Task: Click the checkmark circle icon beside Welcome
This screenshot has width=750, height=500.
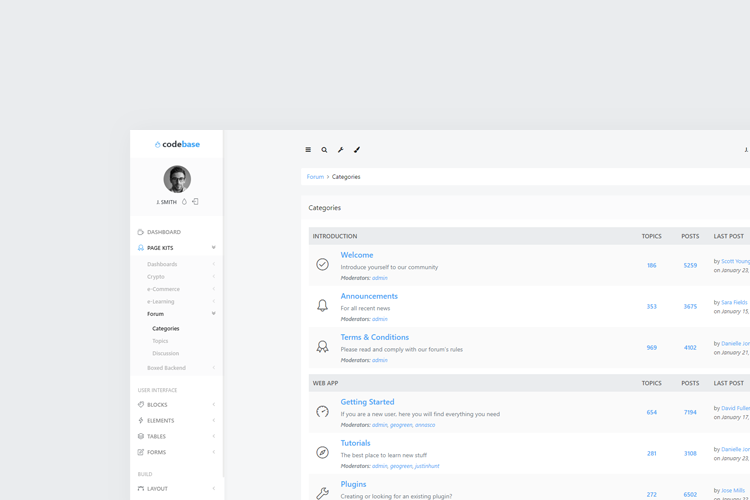Action: click(322, 265)
